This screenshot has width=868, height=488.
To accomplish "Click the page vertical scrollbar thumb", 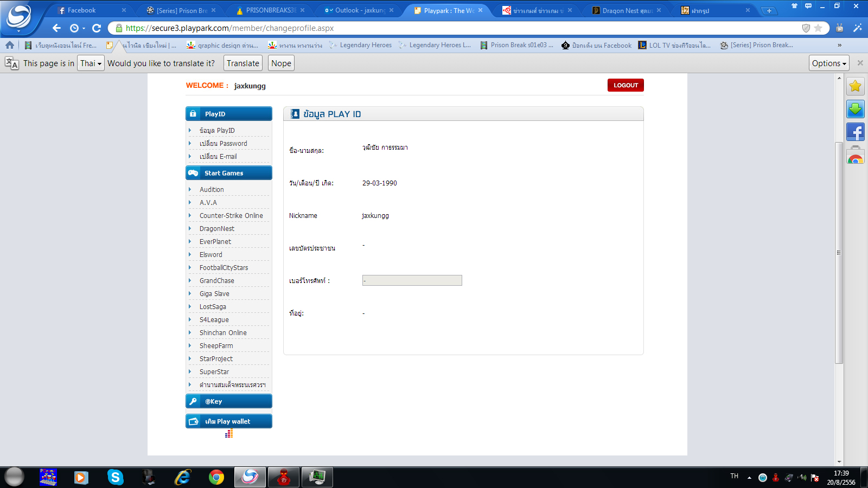I will pos(839,252).
